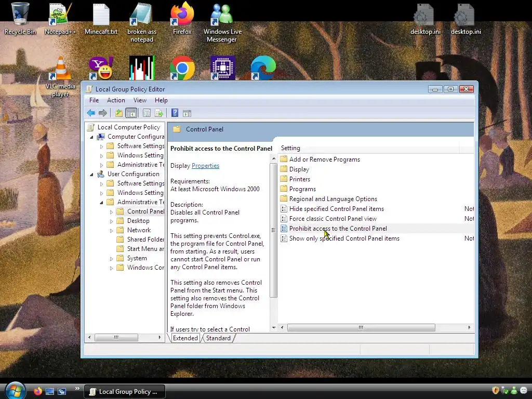
Task: Select the Yahoo Messenger desktop icon
Action: click(101, 68)
